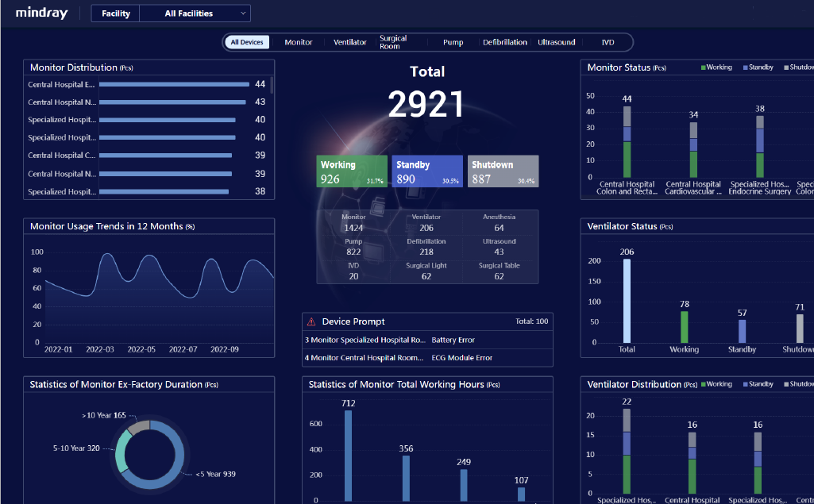Expand the Facility selector
This screenshot has width=814, height=504.
click(114, 13)
